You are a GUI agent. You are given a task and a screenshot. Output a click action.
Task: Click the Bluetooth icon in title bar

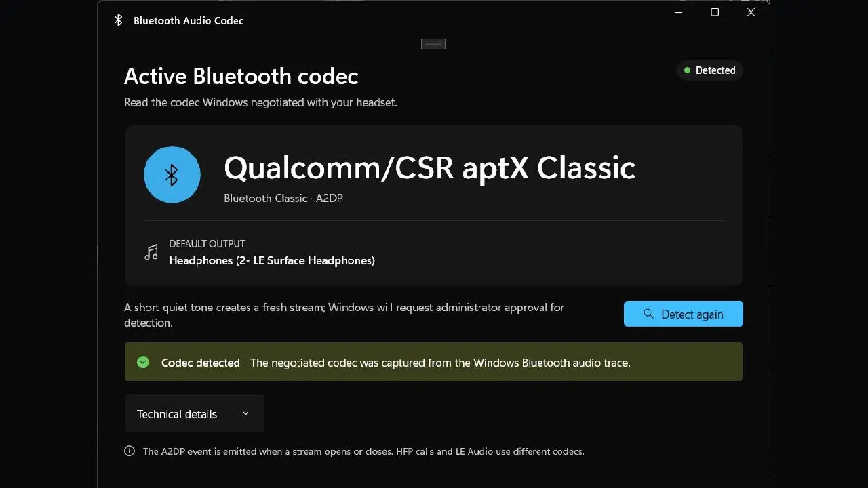click(118, 20)
